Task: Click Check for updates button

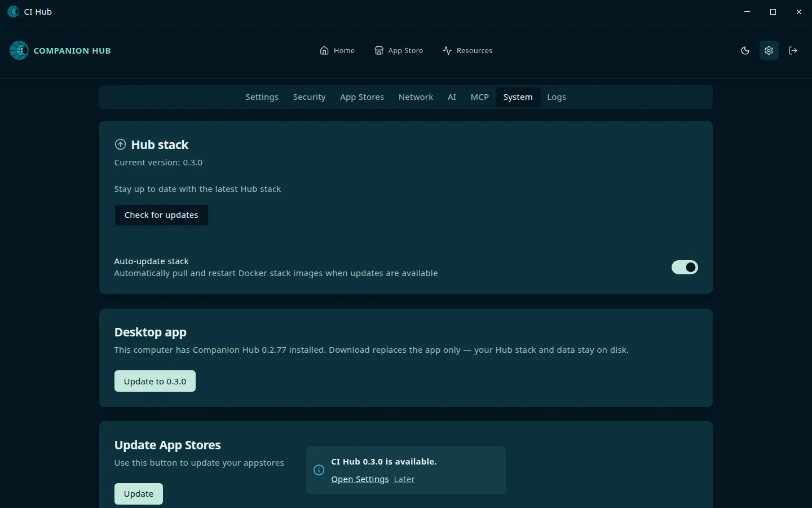Action: tap(161, 215)
